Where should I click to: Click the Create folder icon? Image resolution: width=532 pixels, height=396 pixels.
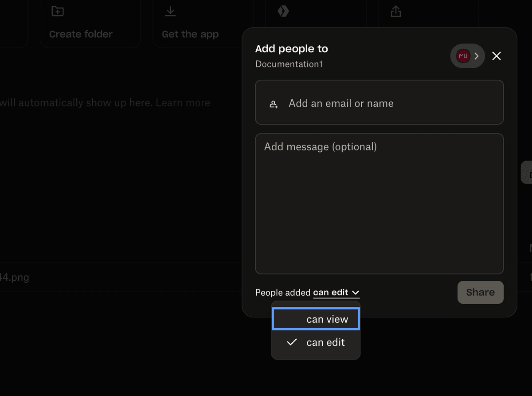tap(57, 11)
